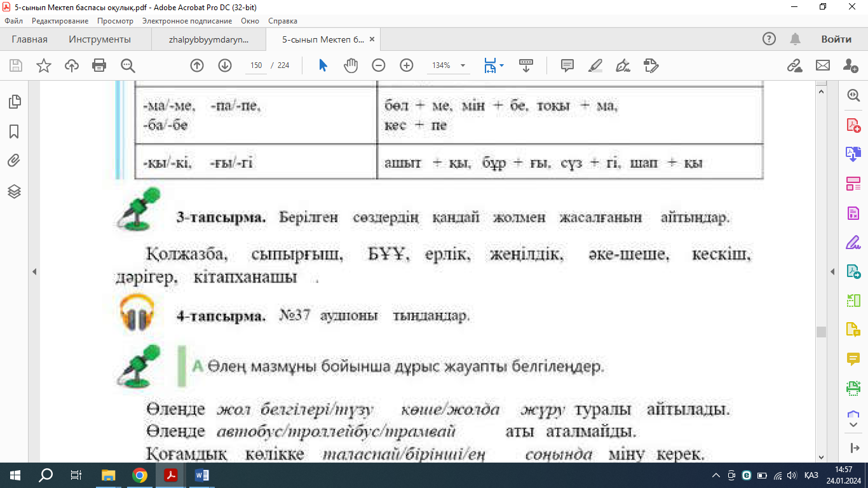Go to the next page arrow

pyautogui.click(x=225, y=65)
